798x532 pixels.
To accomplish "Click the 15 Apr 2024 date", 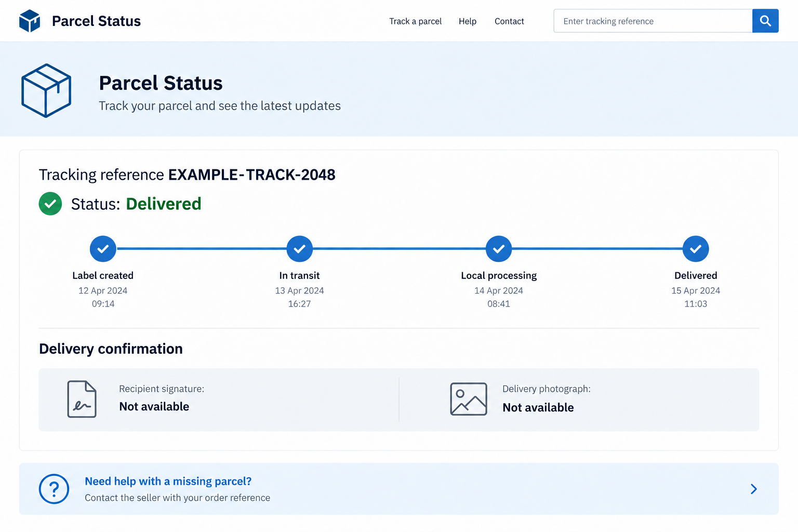I will (696, 290).
